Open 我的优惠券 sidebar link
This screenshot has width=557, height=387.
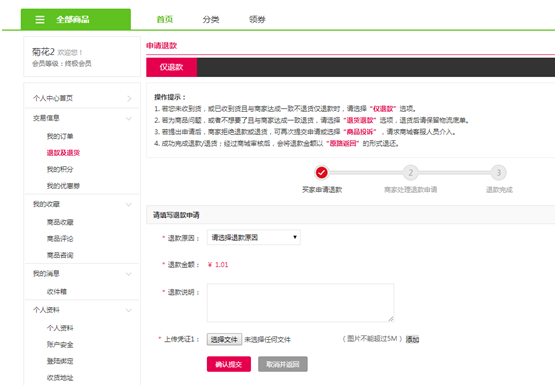(x=63, y=186)
